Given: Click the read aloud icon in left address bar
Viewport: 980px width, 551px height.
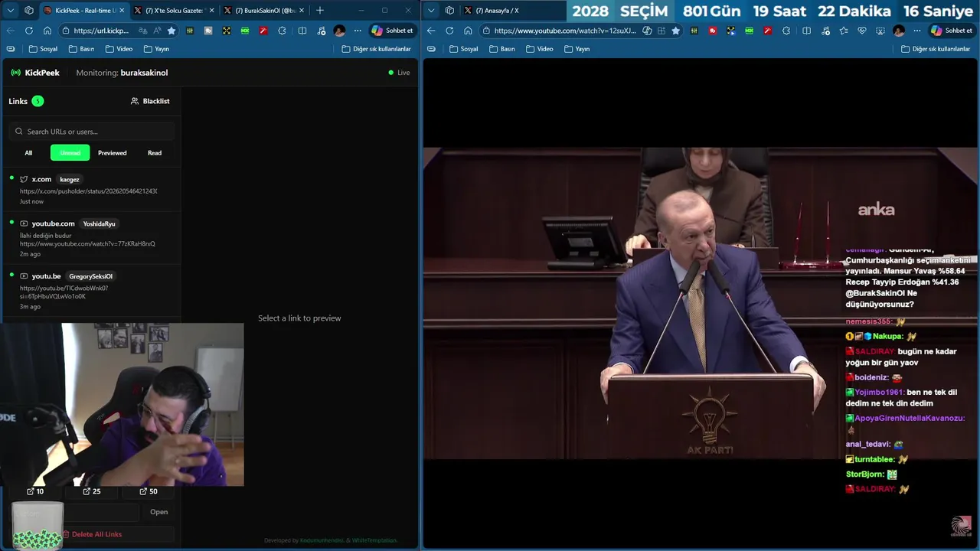Looking at the screenshot, I should pos(158,31).
